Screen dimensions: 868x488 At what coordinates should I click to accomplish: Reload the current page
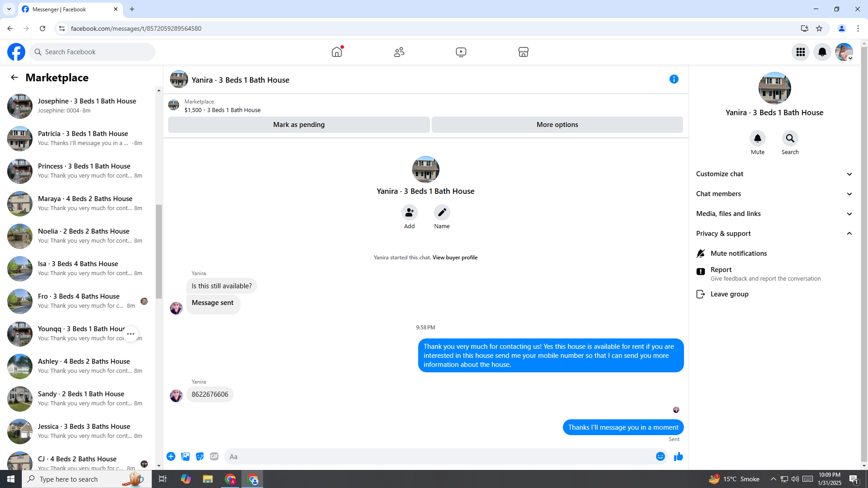pos(42,28)
